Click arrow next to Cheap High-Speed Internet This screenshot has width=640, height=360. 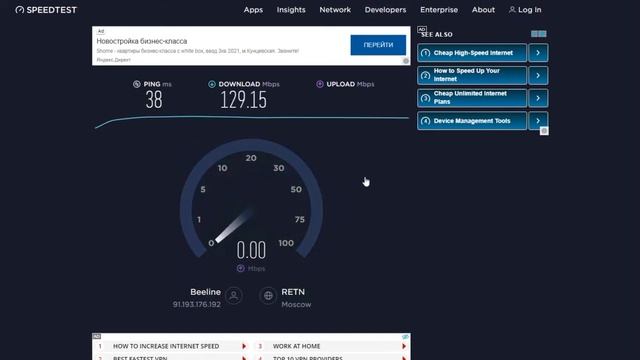tap(538, 53)
